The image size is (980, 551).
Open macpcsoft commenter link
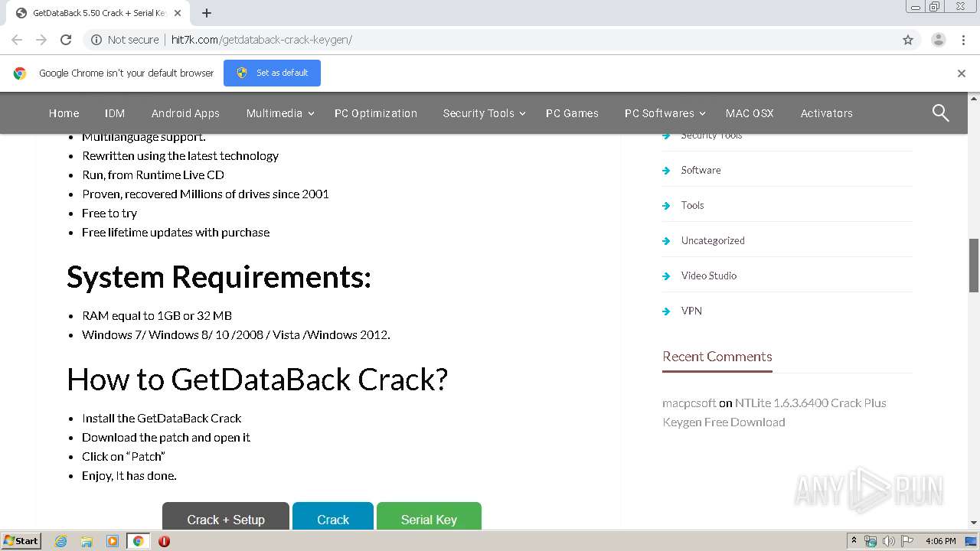[x=689, y=403]
